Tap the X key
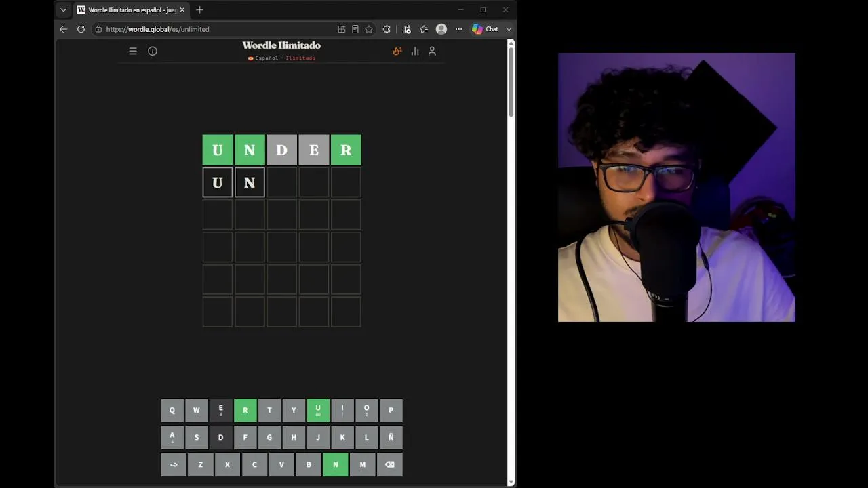The image size is (868, 488). pos(227,465)
